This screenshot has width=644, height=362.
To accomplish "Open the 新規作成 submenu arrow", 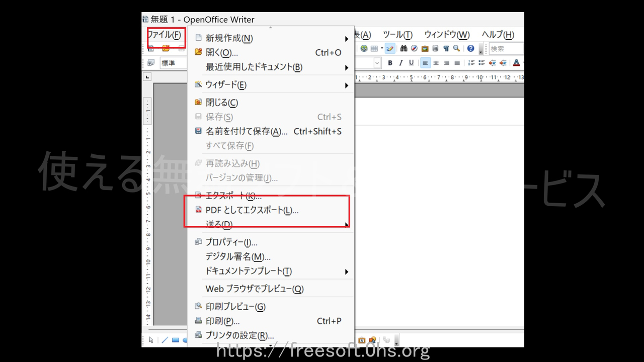I will (x=346, y=38).
